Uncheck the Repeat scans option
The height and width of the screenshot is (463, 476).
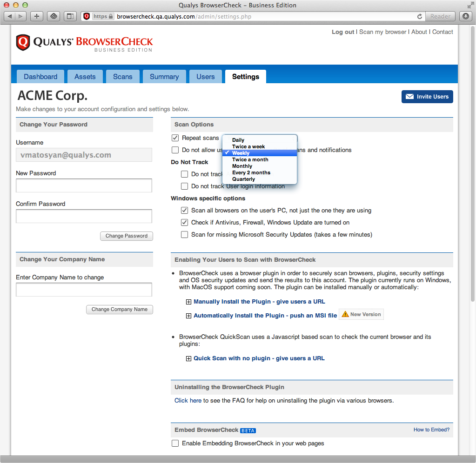[x=175, y=138]
